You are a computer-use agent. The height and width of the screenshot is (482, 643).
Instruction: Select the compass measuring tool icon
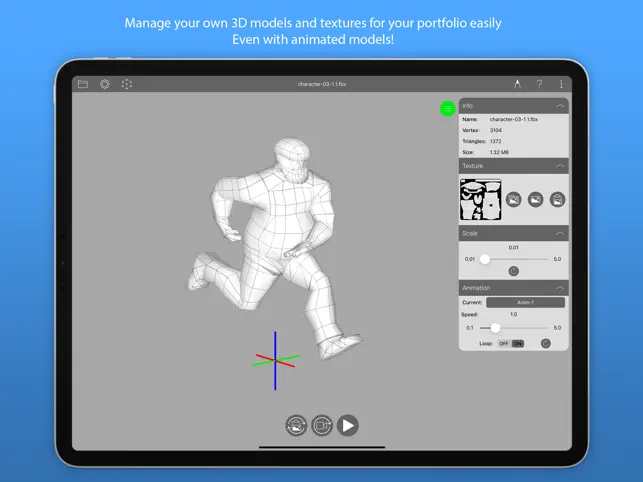(518, 84)
